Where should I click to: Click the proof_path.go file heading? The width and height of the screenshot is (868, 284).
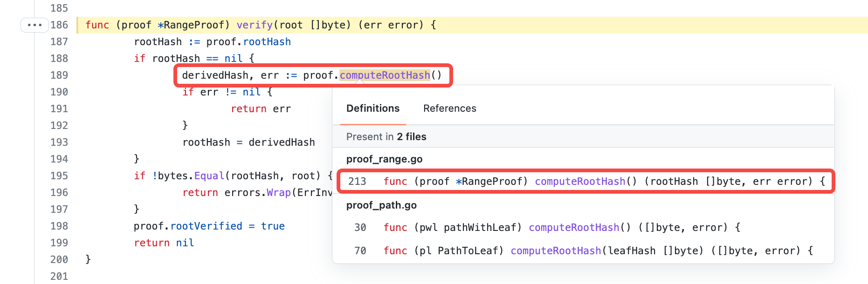click(x=381, y=205)
